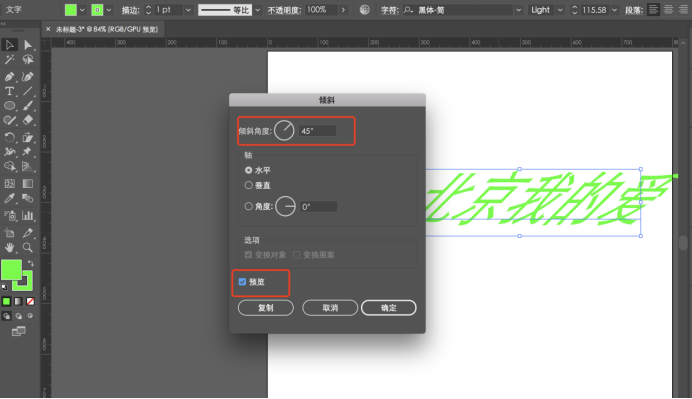Image resolution: width=692 pixels, height=399 pixels.
Task: Select the Selection arrow tool
Action: (x=9, y=45)
